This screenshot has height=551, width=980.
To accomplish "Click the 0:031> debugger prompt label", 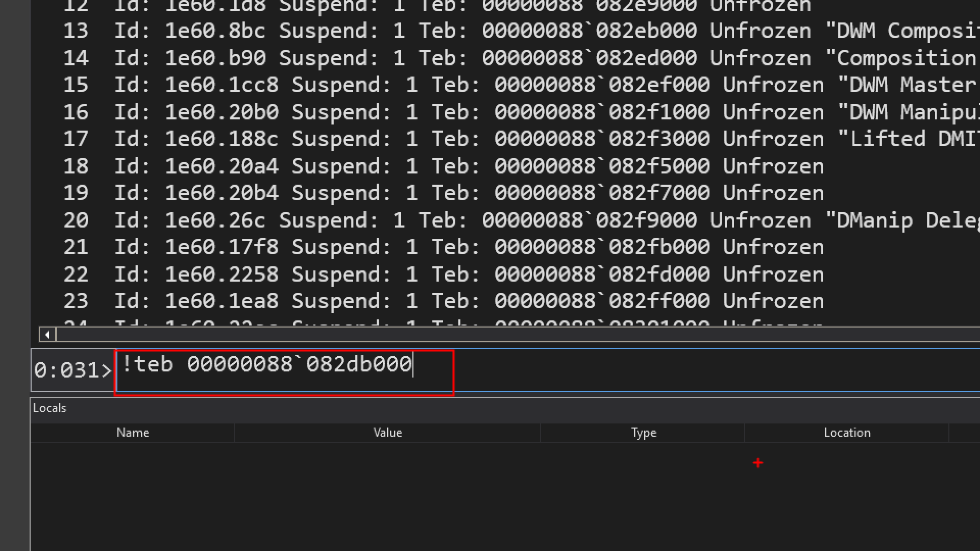I will pos(73,370).
